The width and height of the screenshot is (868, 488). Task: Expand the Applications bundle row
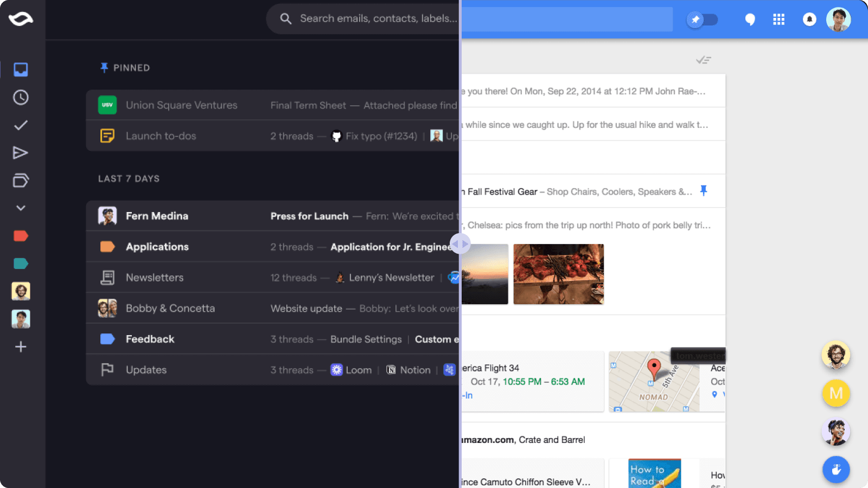point(271,247)
